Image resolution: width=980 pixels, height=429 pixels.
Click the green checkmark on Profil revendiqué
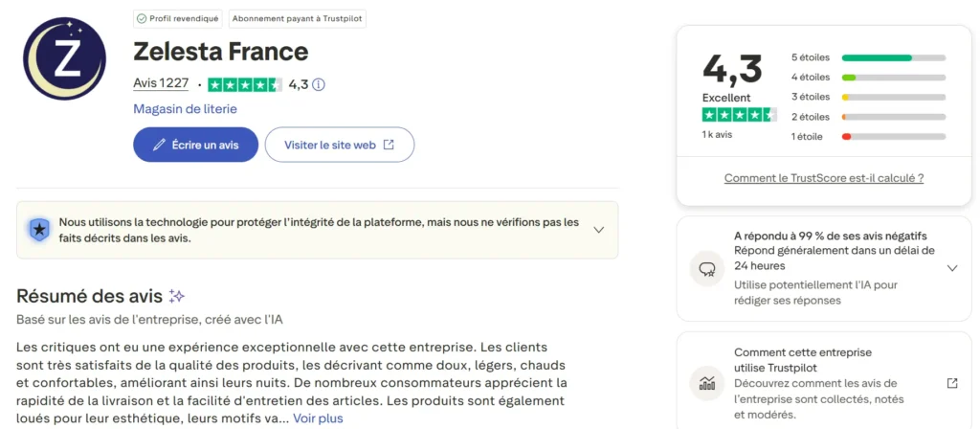tap(142, 19)
